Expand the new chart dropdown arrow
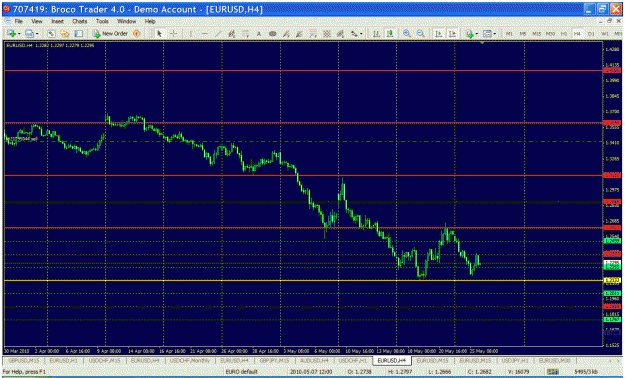Viewport: 625px width, 378px height. 19,34
